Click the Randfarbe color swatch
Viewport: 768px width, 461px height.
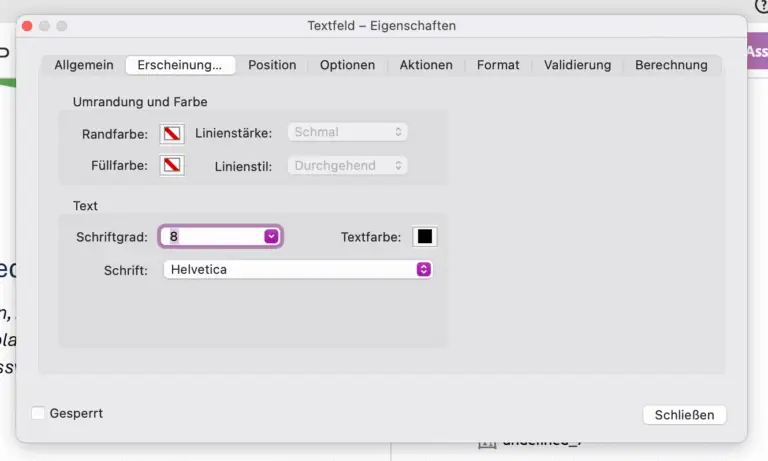pyautogui.click(x=172, y=133)
